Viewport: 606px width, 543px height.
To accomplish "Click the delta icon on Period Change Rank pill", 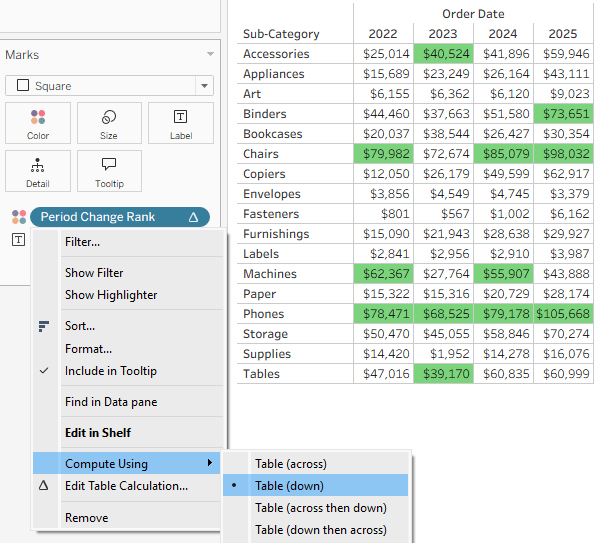I will coord(193,217).
